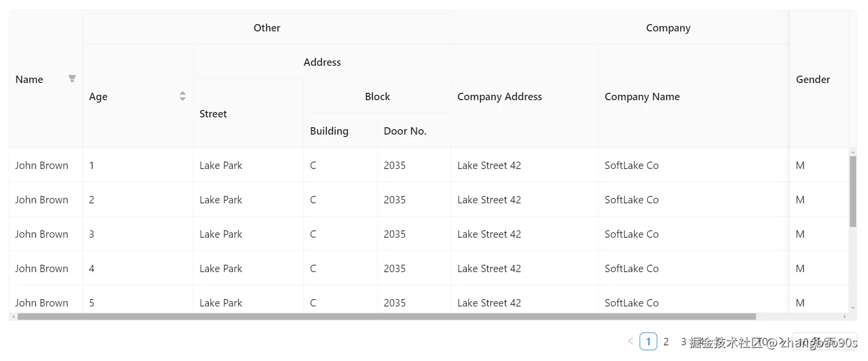Click the Company Address column header
Screen dimensions: 868x361
(500, 97)
